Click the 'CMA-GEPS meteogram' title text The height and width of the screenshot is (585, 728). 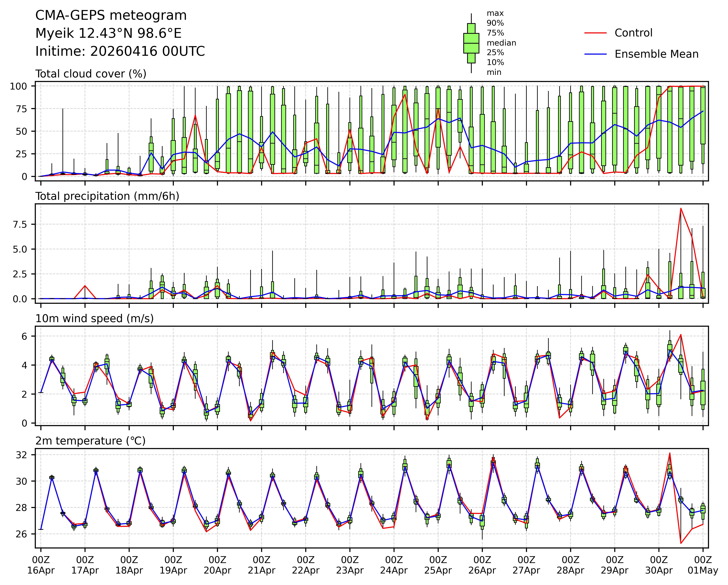pos(111,15)
